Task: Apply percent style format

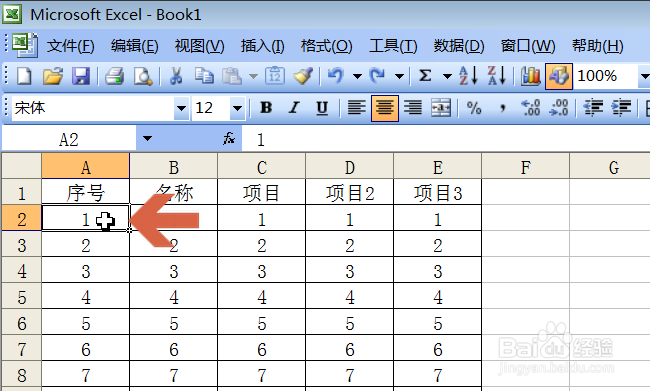Action: (x=474, y=108)
